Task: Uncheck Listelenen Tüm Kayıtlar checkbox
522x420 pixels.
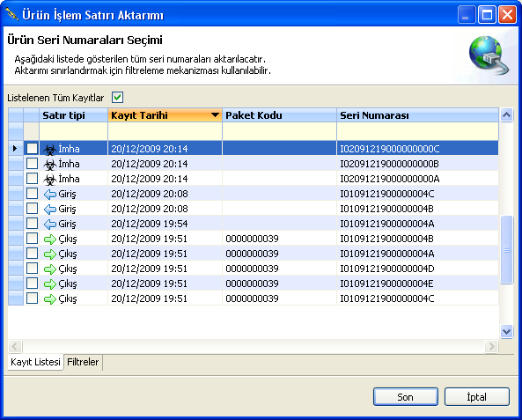Action: (x=118, y=98)
